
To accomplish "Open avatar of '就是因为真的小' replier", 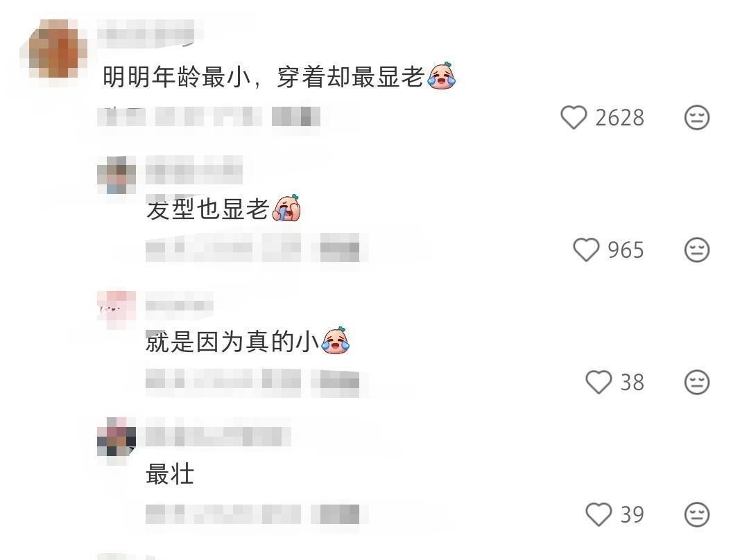I will pyautogui.click(x=116, y=310).
